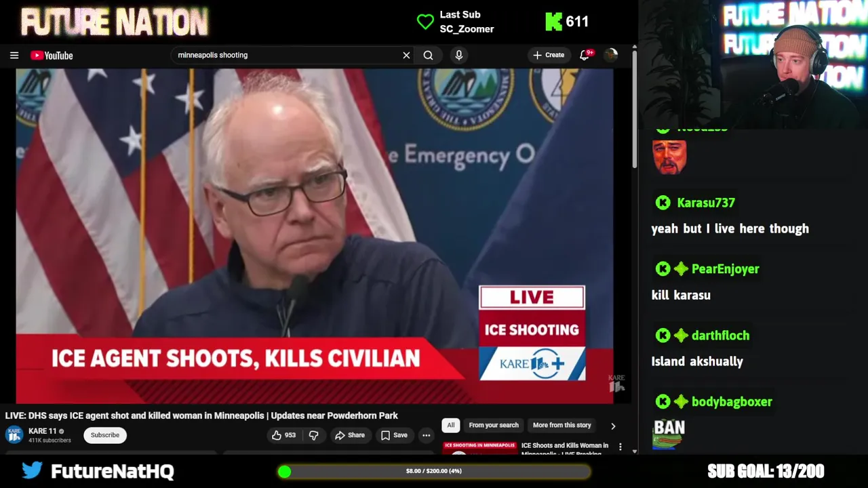Viewport: 868px width, 488px height.
Task: Open the KARE 11 channel name link
Action: pos(42,431)
